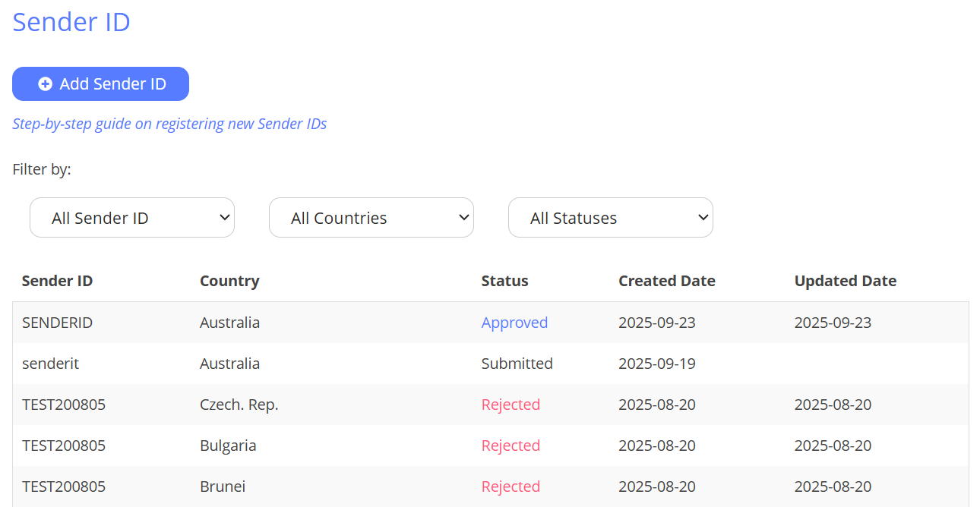
Task: Click the Sender ID page heading
Action: click(71, 22)
